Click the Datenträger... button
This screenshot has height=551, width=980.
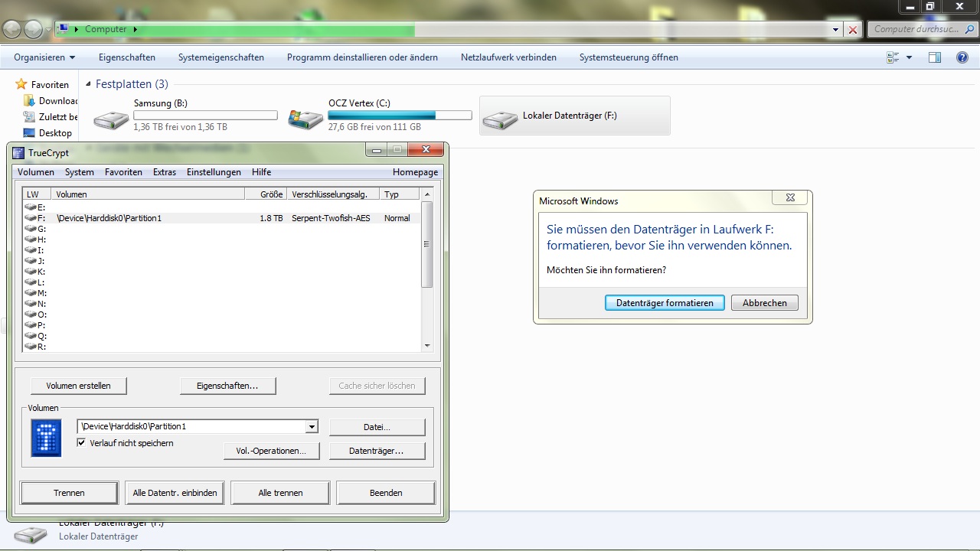pos(377,451)
